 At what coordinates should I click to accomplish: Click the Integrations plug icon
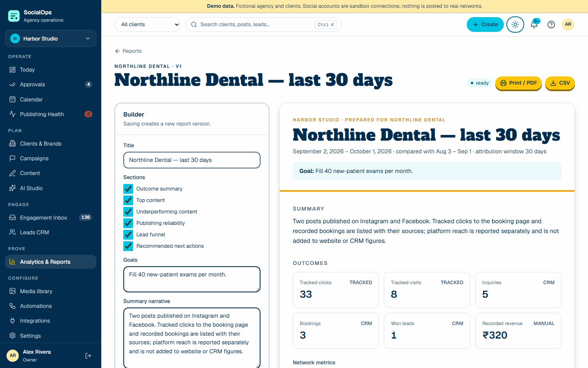pyautogui.click(x=13, y=321)
